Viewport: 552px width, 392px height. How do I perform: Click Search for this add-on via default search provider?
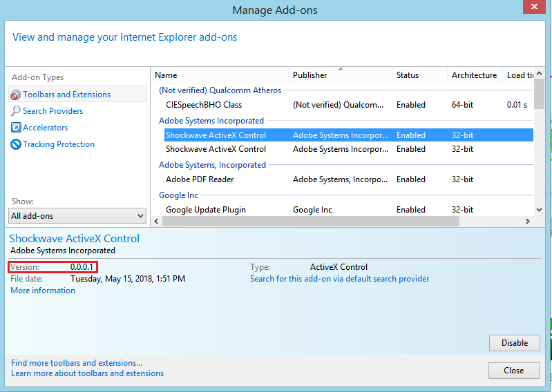pyautogui.click(x=339, y=279)
